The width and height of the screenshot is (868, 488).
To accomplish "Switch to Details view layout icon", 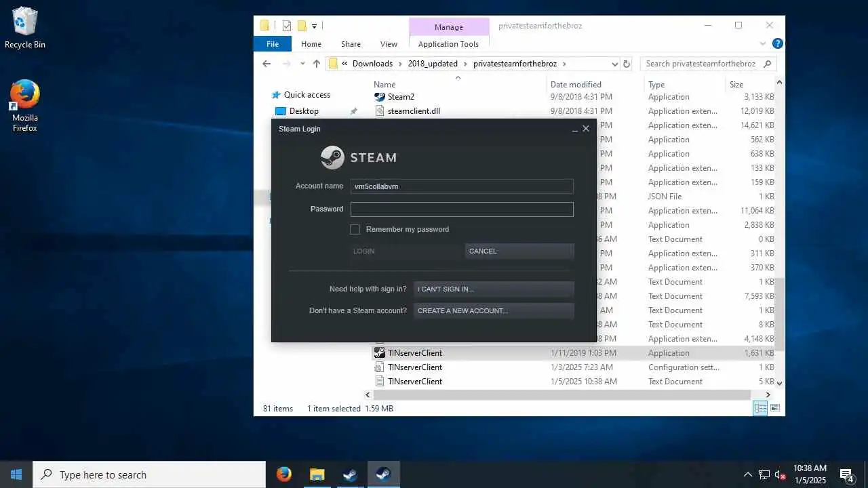I will pyautogui.click(x=761, y=408).
